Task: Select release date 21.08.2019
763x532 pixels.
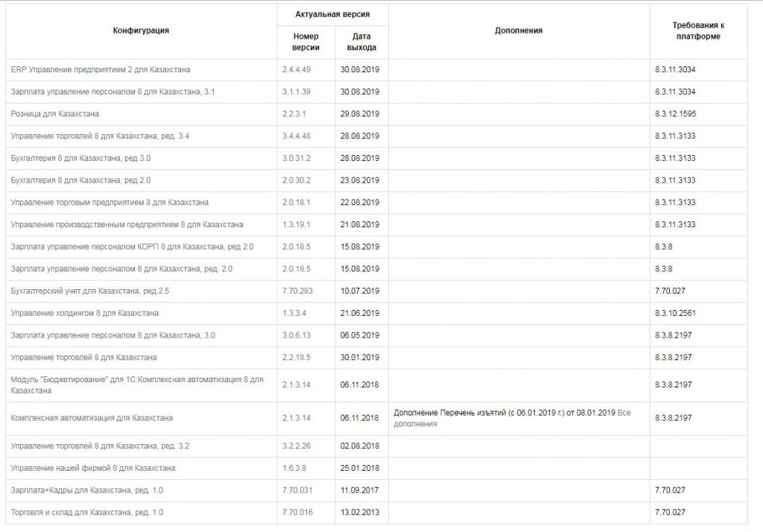Action: pyautogui.click(x=360, y=224)
